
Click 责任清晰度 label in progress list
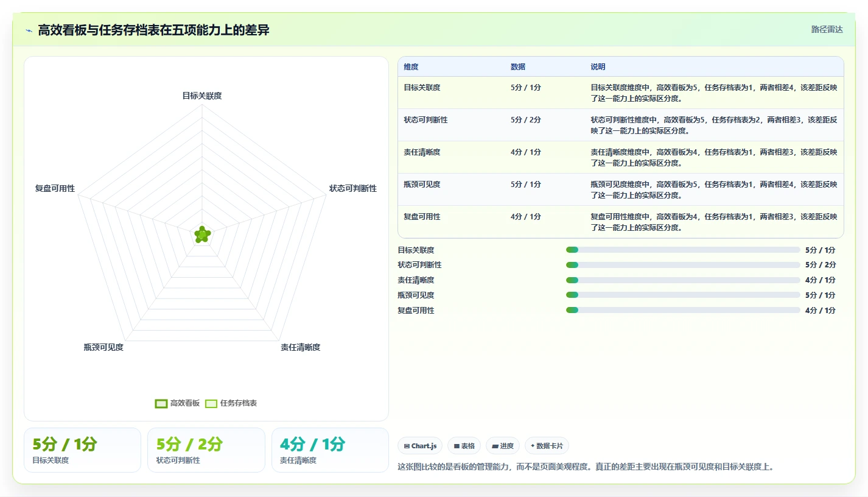[416, 280]
